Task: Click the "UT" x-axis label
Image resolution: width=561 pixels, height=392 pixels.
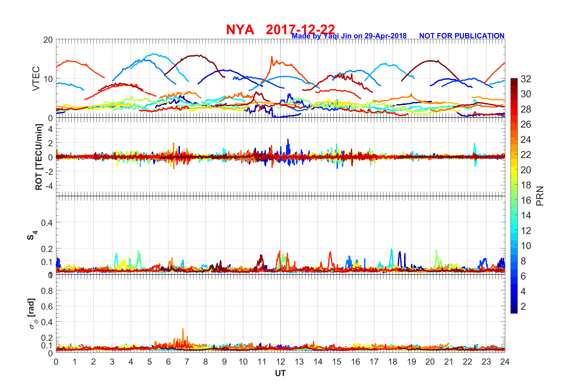Action: click(280, 373)
